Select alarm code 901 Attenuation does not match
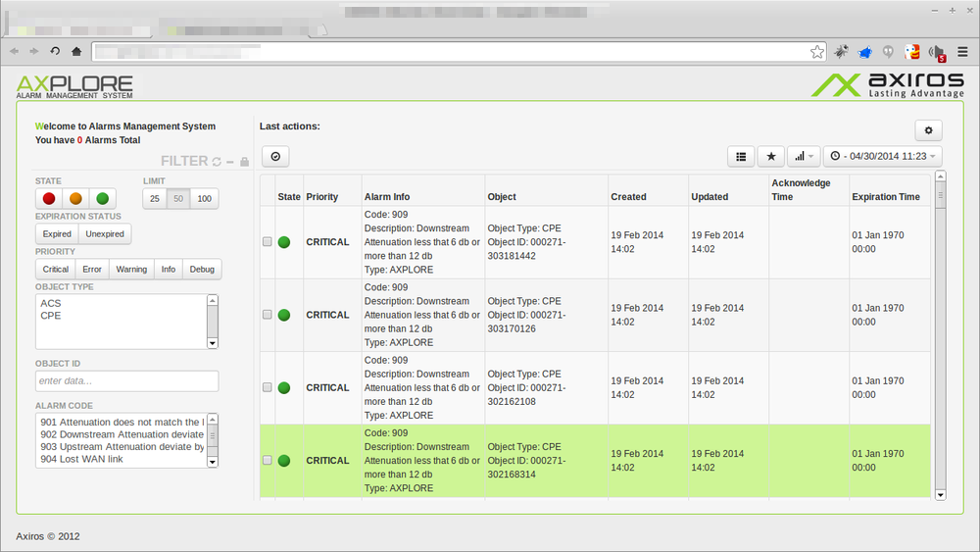980x552 pixels. coord(122,422)
